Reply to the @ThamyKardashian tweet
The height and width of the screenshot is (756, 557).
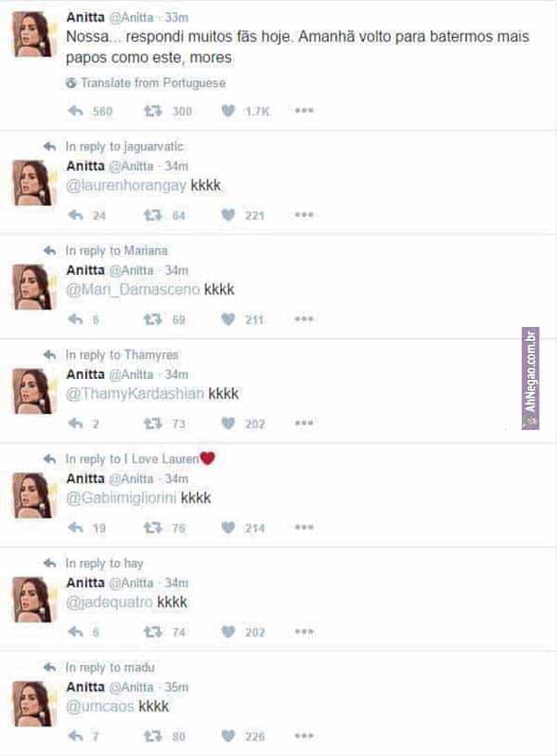pos(75,424)
